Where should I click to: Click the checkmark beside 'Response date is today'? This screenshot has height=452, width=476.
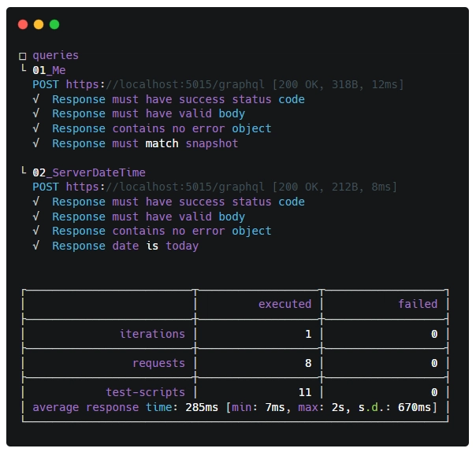tap(36, 246)
